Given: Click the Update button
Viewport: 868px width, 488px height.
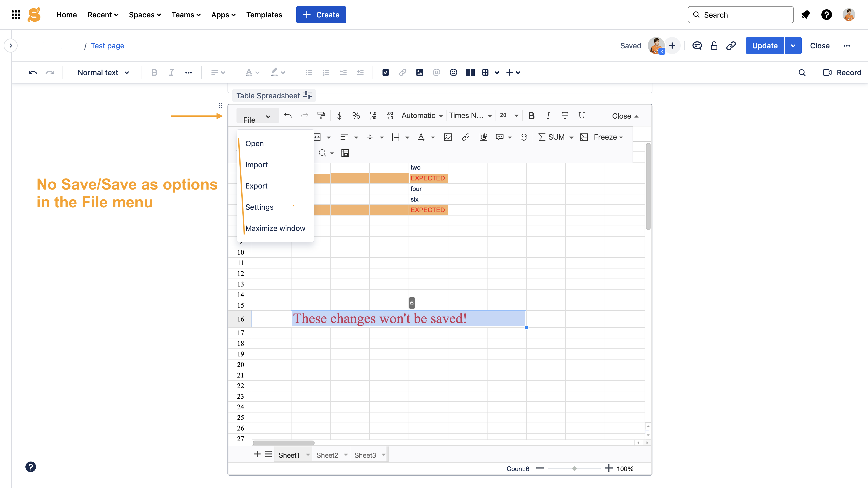Looking at the screenshot, I should point(765,46).
